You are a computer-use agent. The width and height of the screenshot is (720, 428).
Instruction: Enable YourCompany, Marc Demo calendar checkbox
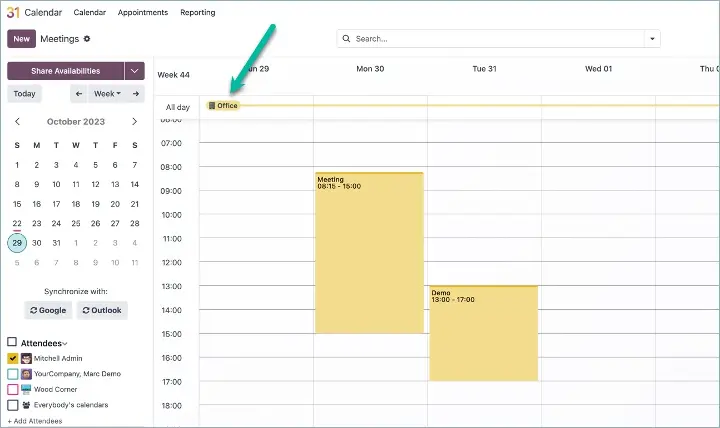12,374
